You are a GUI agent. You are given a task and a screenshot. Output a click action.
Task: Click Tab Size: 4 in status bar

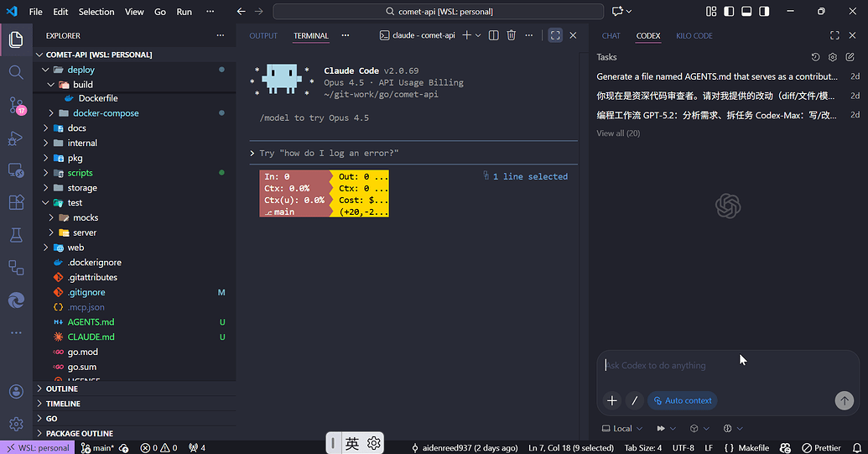(x=642, y=448)
